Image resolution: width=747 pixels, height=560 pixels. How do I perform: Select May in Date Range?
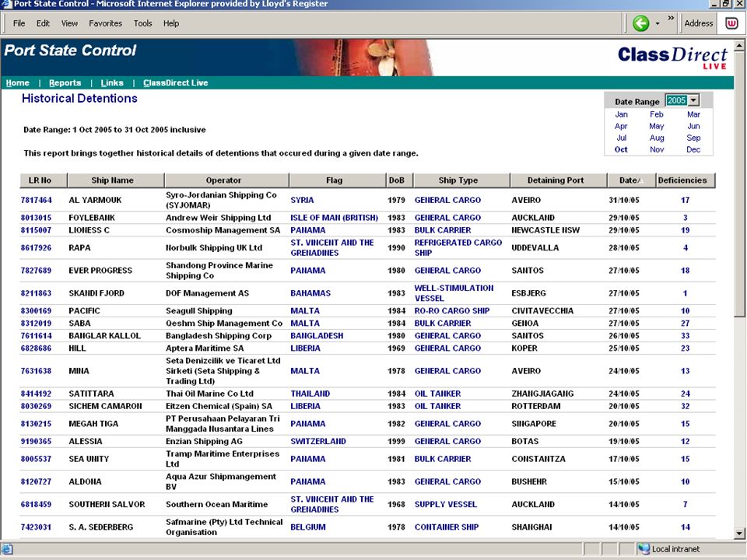(x=657, y=126)
